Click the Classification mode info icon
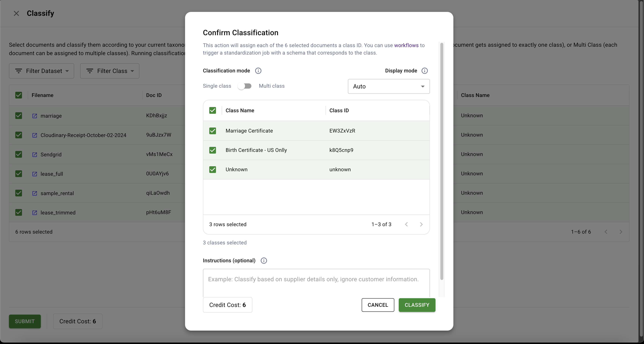The width and height of the screenshot is (644, 344). point(258,71)
